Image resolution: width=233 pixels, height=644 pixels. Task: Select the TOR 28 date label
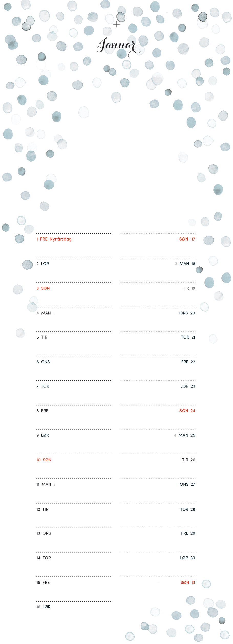(x=187, y=509)
